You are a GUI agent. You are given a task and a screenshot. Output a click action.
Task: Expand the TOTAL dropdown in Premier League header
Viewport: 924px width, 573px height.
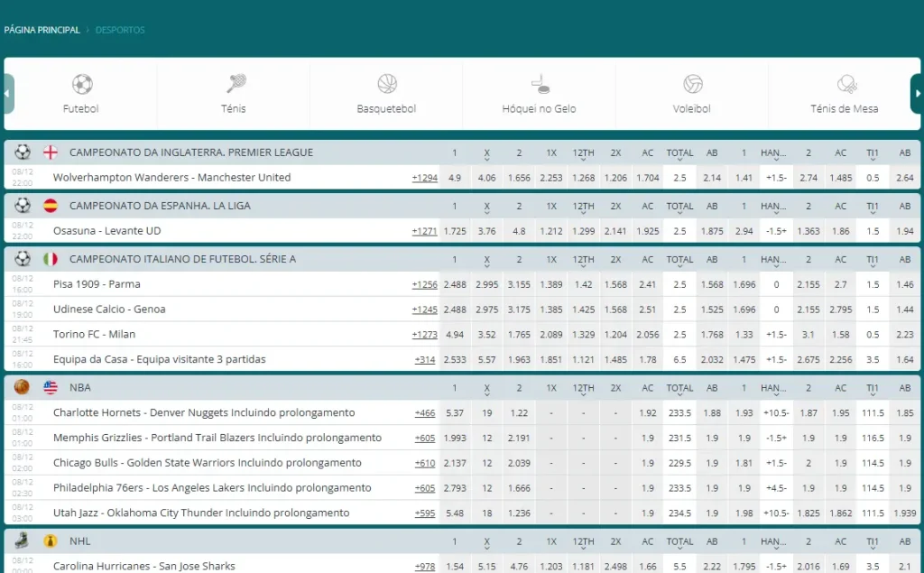point(679,153)
